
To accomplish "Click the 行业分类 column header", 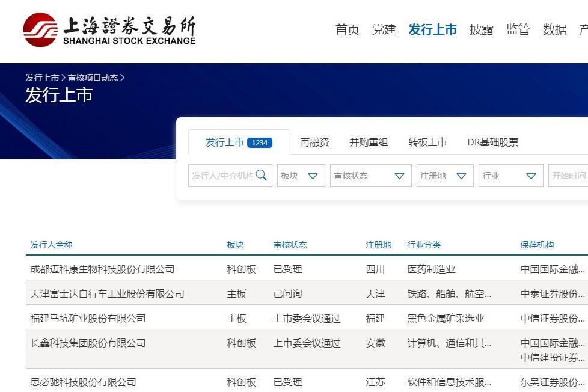I will 424,245.
